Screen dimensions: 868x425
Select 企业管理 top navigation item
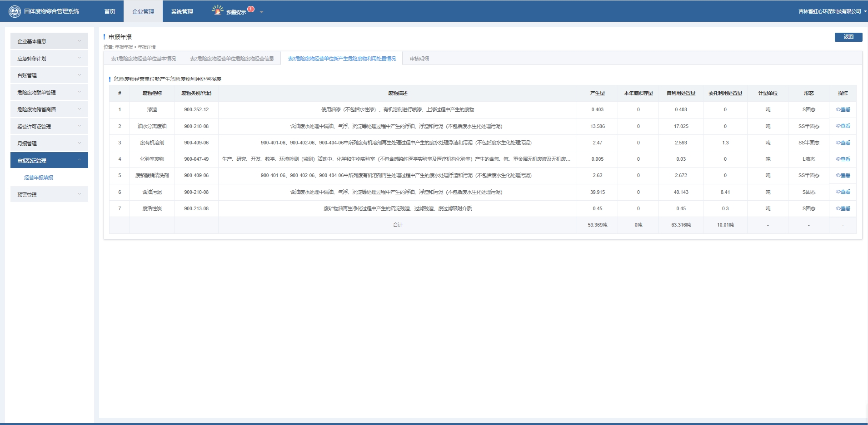[x=143, y=11]
